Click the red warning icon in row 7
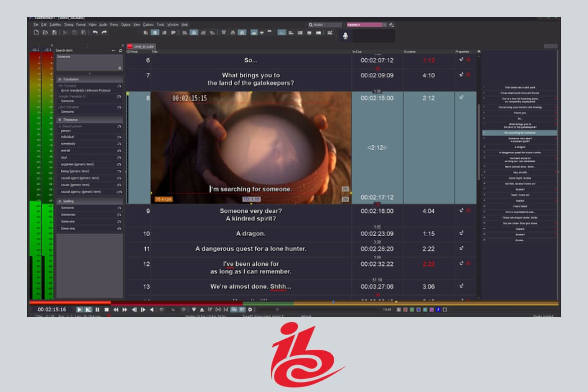The image size is (588, 392). click(x=468, y=75)
